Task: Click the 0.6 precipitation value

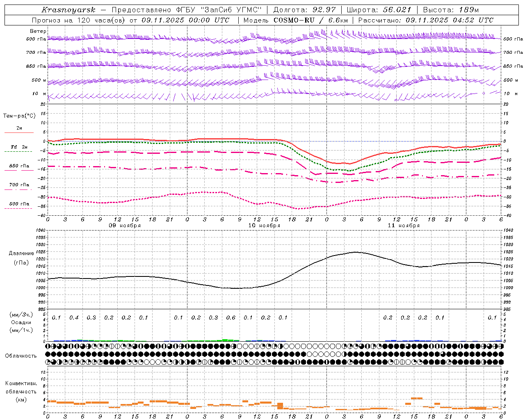Action: 231,318
